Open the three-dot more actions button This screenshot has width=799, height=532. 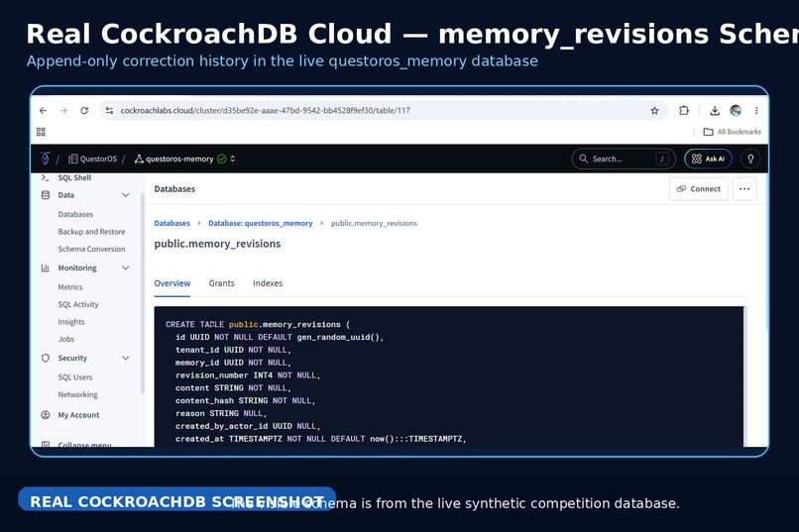(x=744, y=189)
